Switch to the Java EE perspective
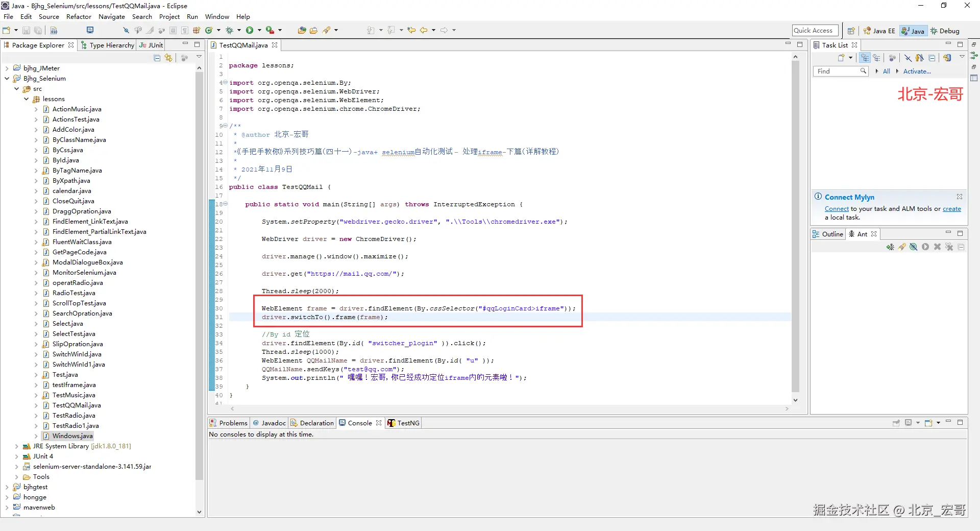The width and height of the screenshot is (980, 531). 879,31
